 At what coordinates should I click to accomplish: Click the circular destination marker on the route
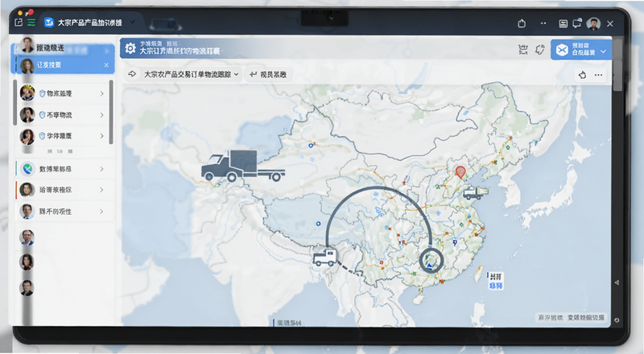(x=431, y=261)
